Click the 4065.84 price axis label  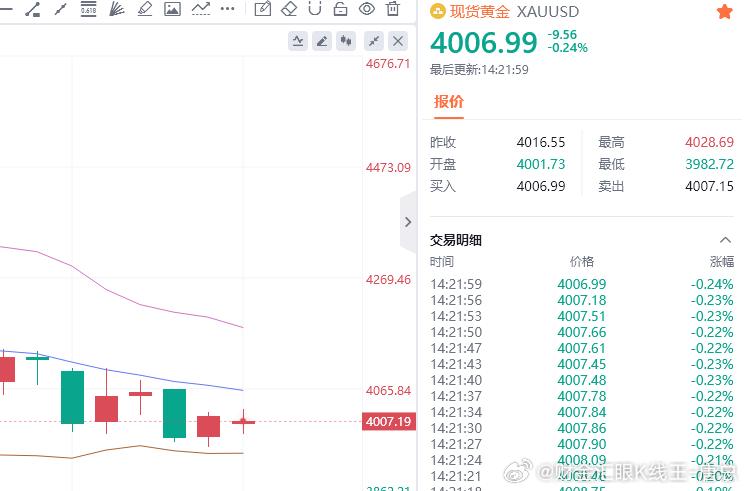point(388,391)
